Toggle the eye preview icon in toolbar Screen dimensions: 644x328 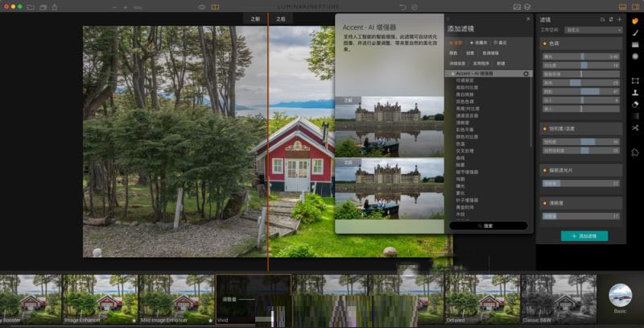click(201, 6)
